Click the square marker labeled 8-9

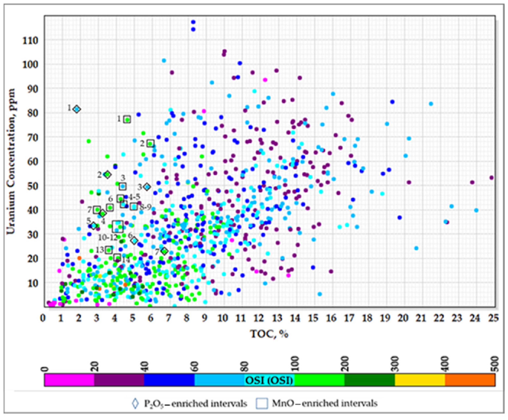[x=134, y=207]
